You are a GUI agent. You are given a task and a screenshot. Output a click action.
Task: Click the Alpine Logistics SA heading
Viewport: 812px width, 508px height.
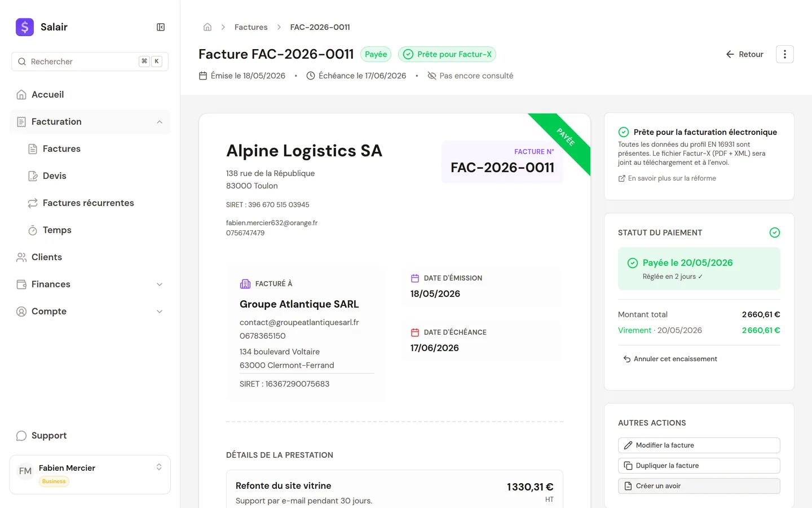tap(304, 151)
